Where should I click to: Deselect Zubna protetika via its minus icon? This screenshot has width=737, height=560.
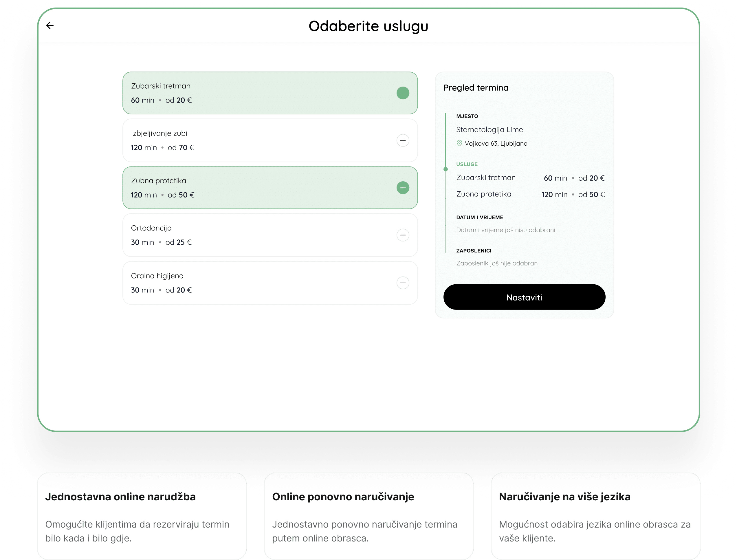click(x=403, y=188)
